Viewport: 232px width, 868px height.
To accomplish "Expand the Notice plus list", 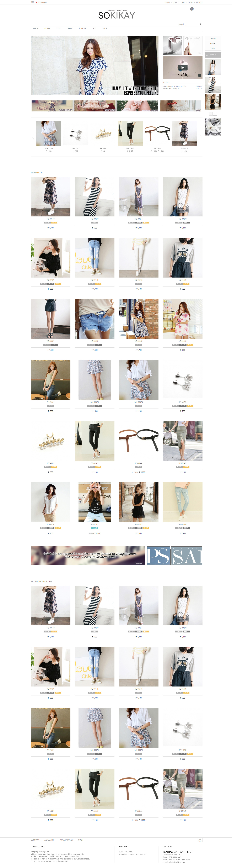I will tap(166, 82).
